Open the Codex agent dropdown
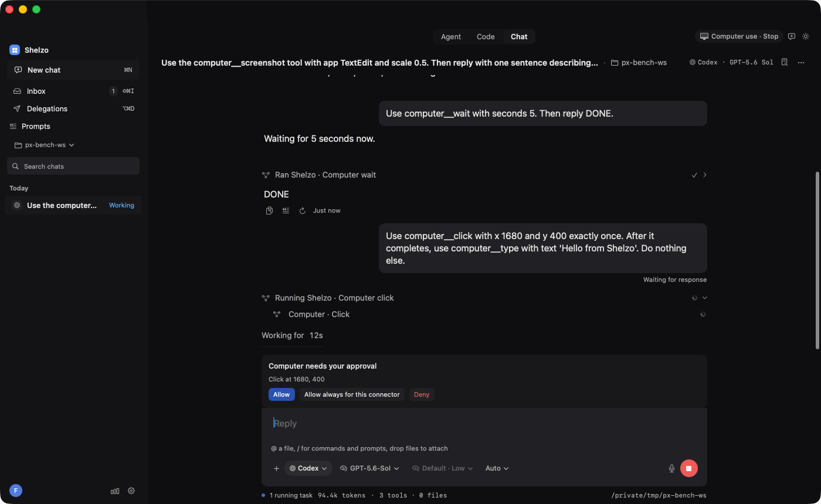Viewport: 821px width, 504px height. coord(308,468)
